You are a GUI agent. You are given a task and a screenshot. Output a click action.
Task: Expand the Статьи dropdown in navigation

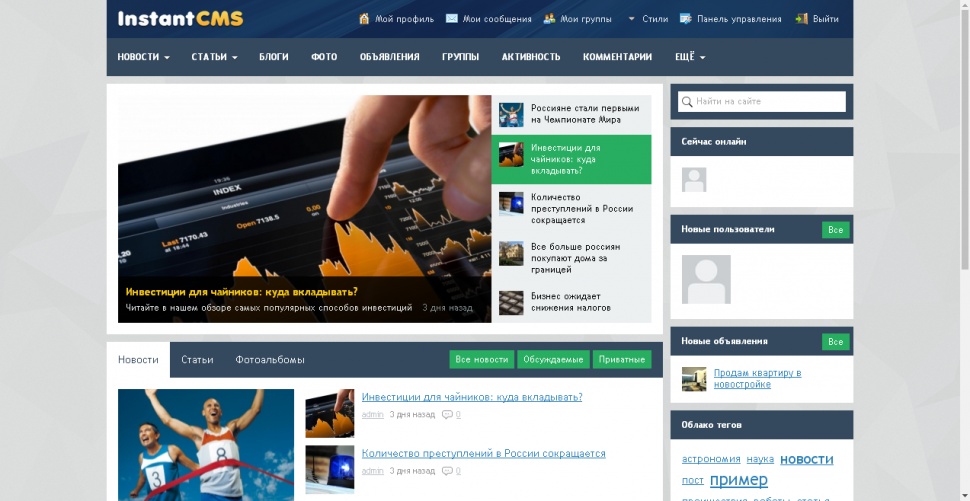pos(214,57)
